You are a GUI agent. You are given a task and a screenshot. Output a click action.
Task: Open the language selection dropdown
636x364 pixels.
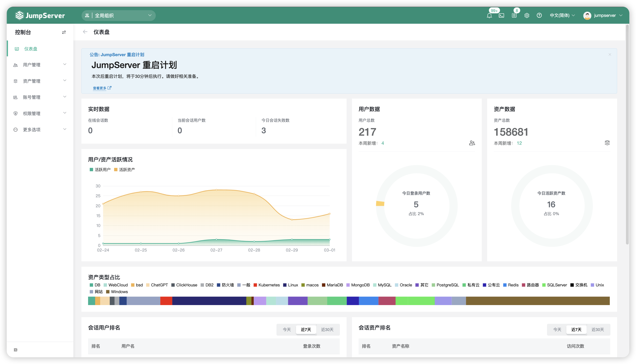(x=562, y=16)
